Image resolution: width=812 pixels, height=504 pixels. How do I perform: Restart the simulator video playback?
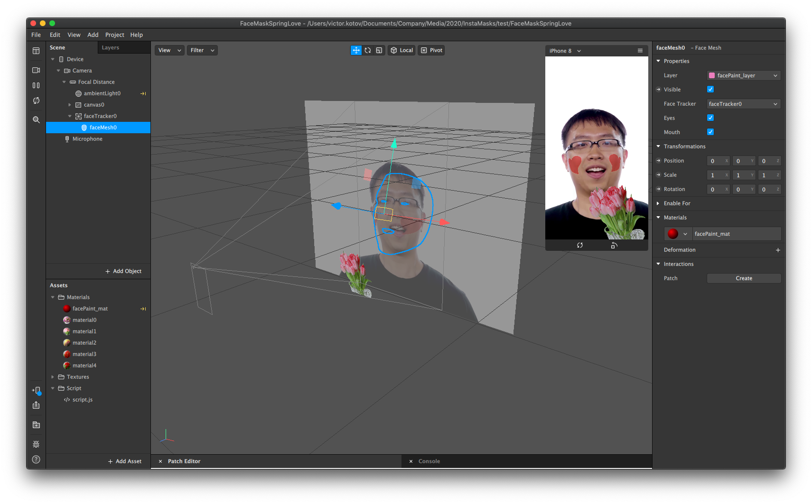580,245
